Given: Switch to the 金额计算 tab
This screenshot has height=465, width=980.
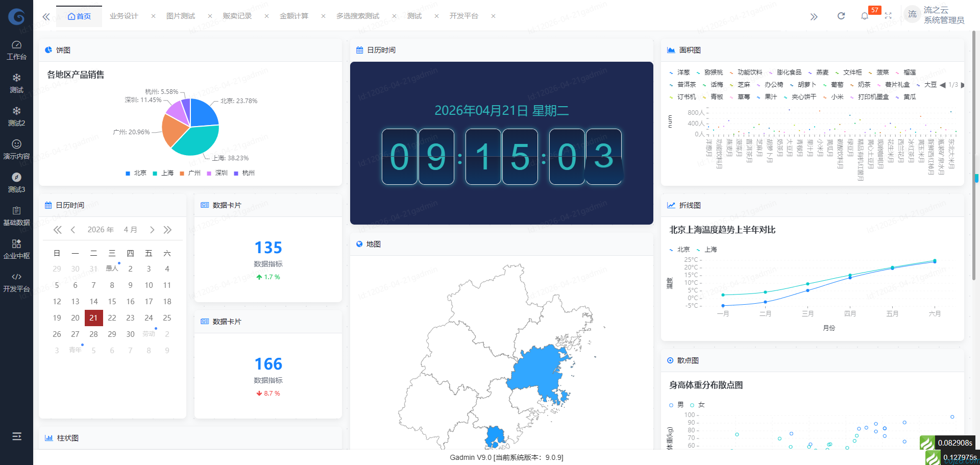Looking at the screenshot, I should (294, 16).
